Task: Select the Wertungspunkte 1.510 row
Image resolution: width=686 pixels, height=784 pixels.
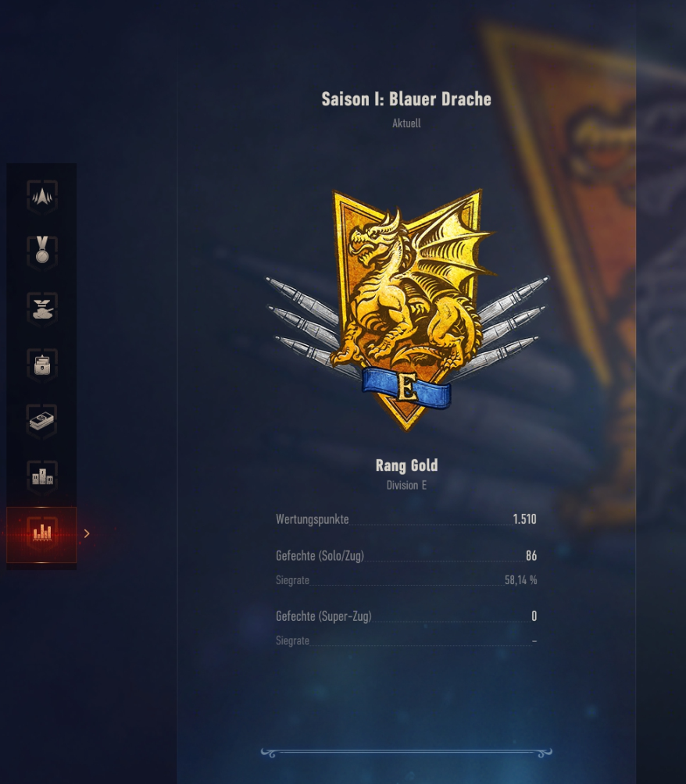Action: 406,519
